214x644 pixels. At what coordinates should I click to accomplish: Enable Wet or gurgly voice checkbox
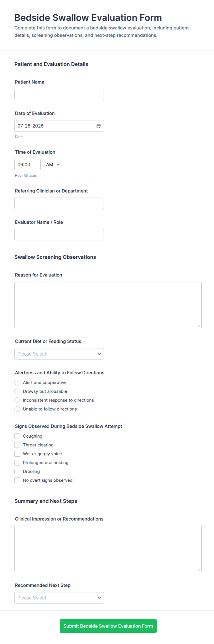(x=17, y=453)
